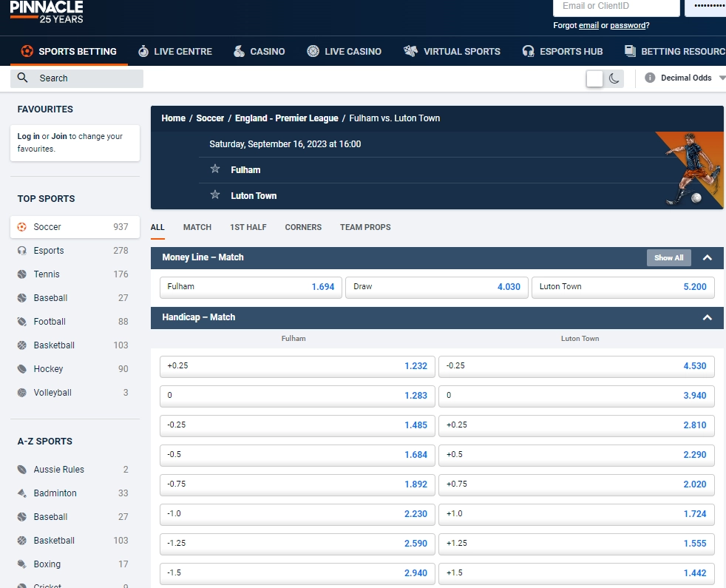Collapse the Money Line – Match section
The height and width of the screenshot is (588, 726).
click(708, 257)
